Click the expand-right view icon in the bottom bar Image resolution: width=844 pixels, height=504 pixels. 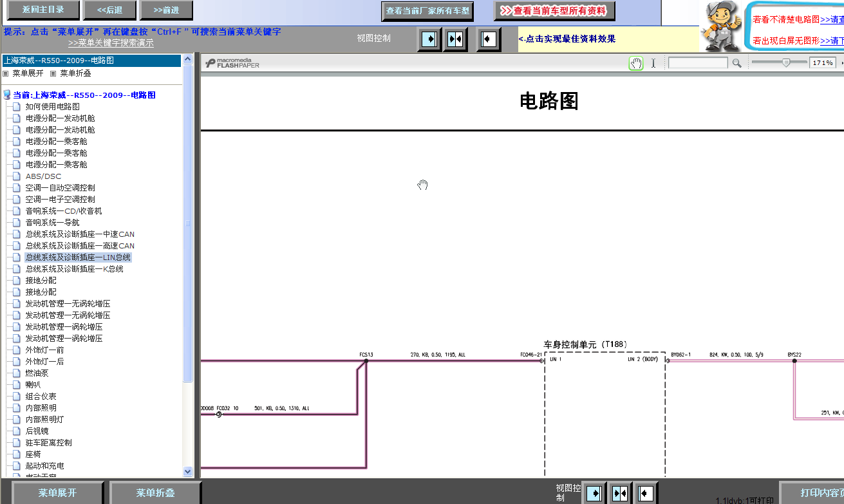[x=594, y=494]
